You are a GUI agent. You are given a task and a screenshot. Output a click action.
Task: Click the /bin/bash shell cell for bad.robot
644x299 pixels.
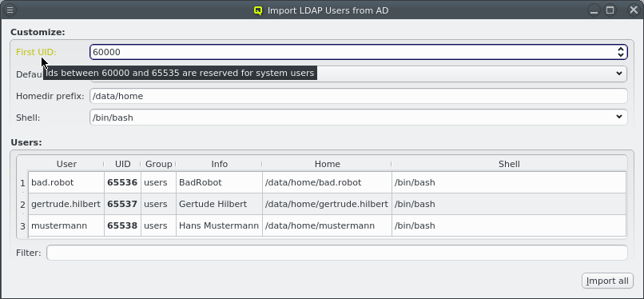[509, 182]
